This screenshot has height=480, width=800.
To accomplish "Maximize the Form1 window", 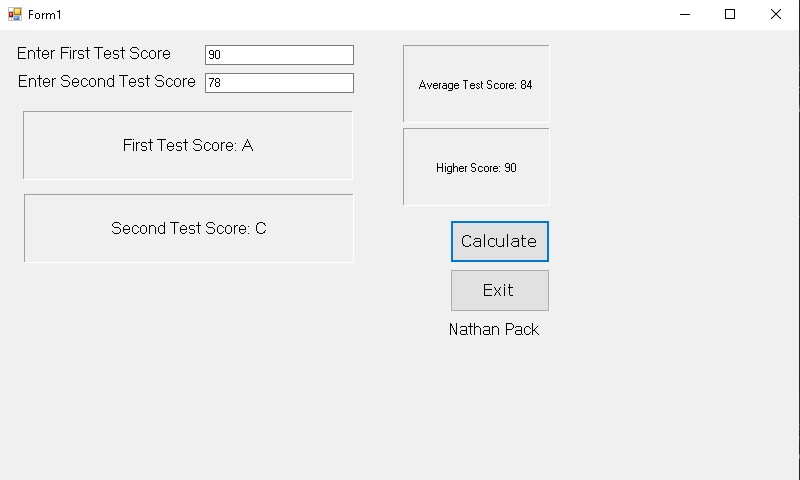I will [x=730, y=14].
